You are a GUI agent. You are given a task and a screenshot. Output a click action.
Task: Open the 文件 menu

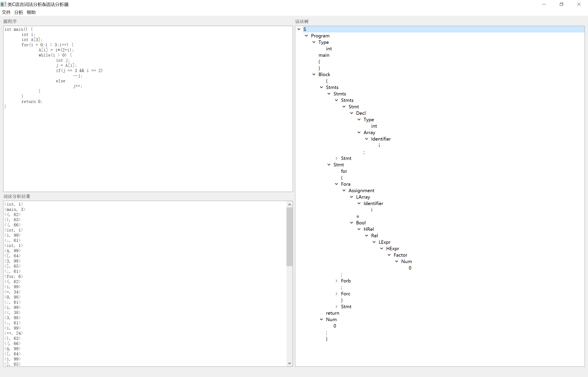[x=6, y=12]
